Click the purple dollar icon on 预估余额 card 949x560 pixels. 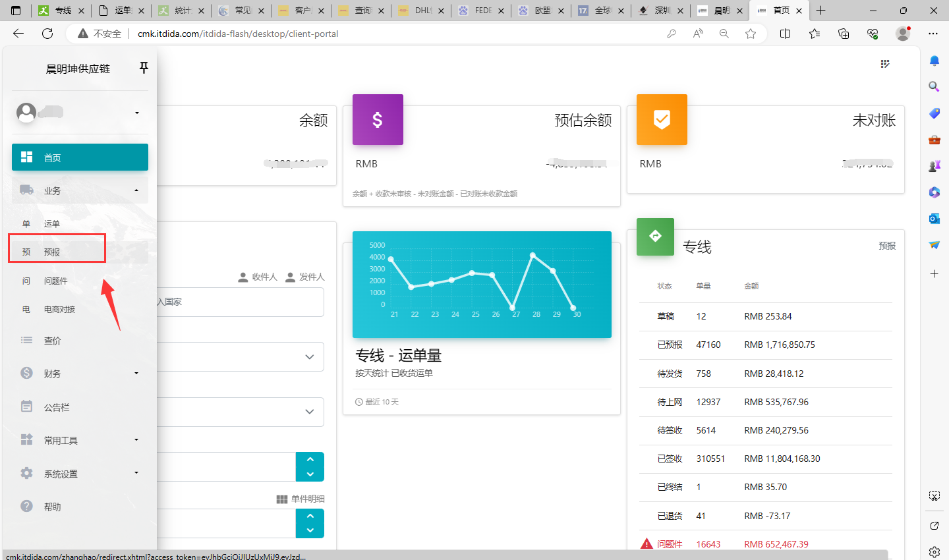point(377,120)
